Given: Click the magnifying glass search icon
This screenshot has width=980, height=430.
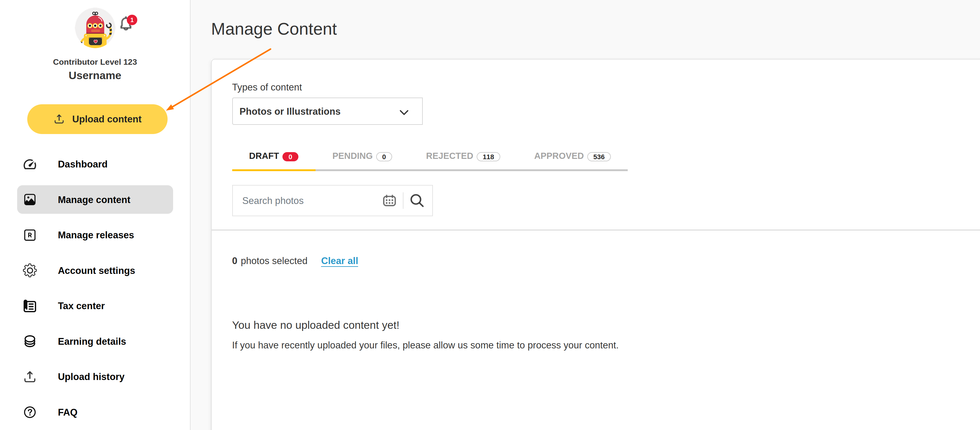Looking at the screenshot, I should [417, 200].
